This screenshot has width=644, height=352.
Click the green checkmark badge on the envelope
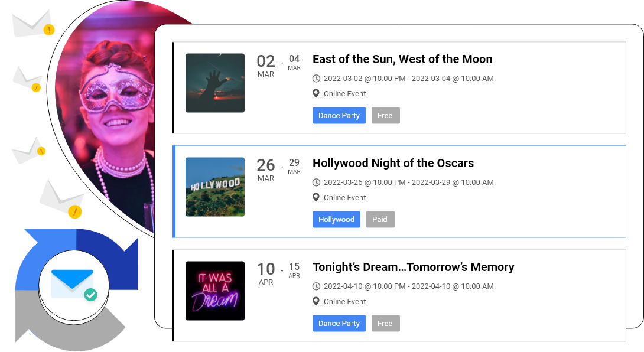click(90, 294)
